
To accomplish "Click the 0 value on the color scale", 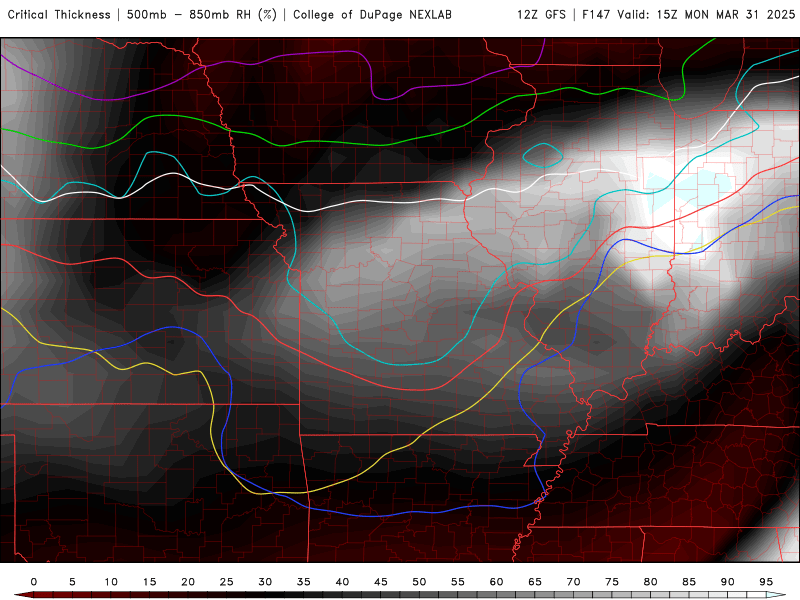I will pos(34,582).
